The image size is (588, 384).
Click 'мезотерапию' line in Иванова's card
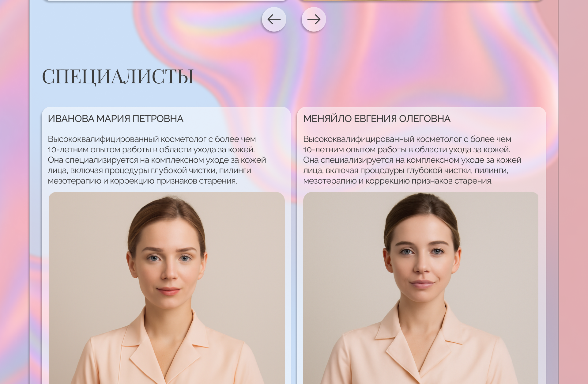coord(142,181)
